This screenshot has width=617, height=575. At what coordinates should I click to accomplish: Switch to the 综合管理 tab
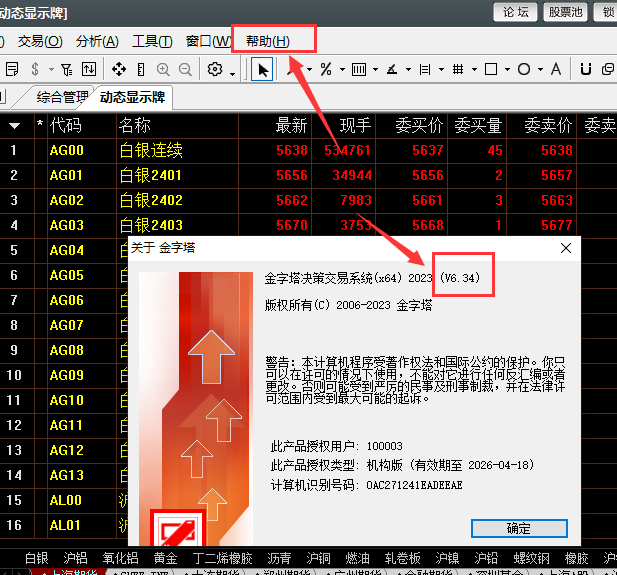63,97
